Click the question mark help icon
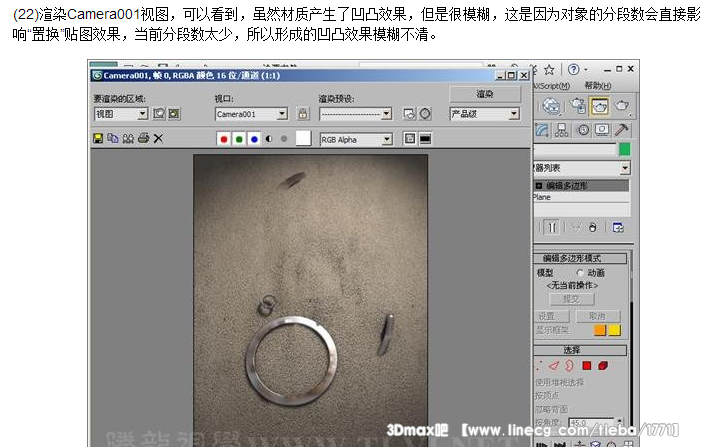708x447 pixels. coord(573,69)
